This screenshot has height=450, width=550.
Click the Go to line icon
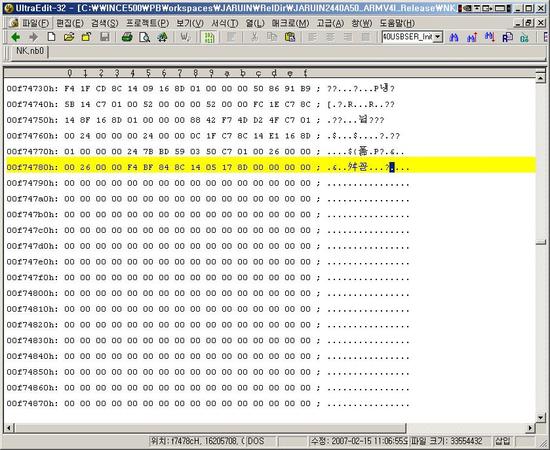(x=524, y=37)
